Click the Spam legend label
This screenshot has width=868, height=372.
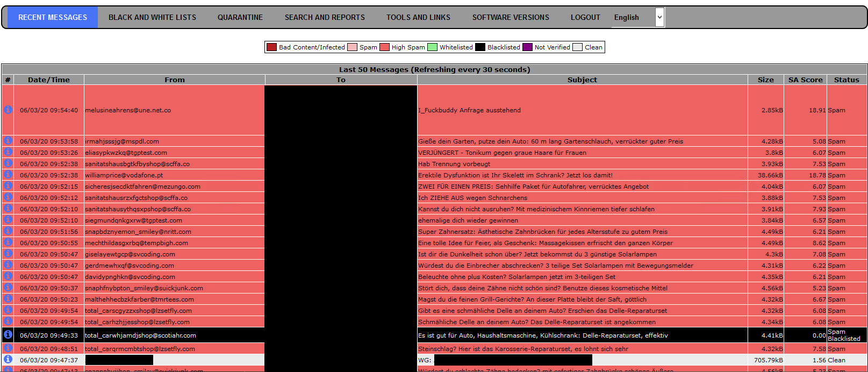tap(368, 47)
